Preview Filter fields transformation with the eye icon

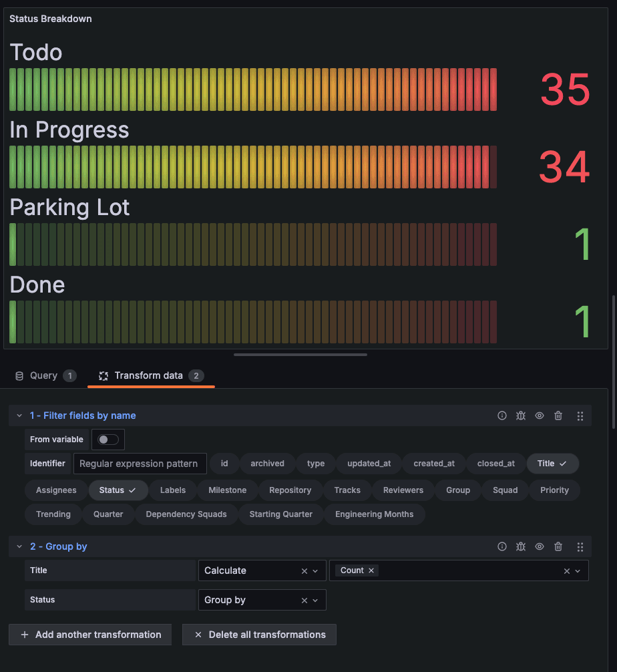[540, 415]
